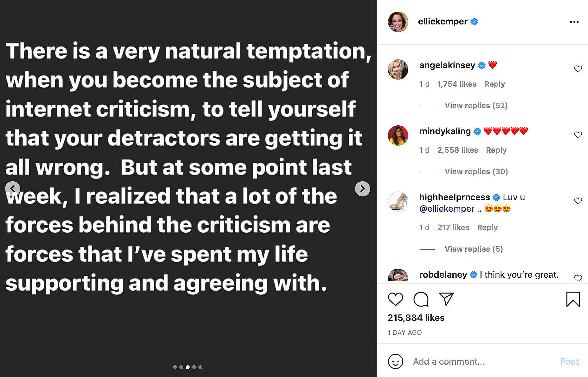Like the post with the heart icon
Screen dimensions: 588x377
click(x=395, y=299)
